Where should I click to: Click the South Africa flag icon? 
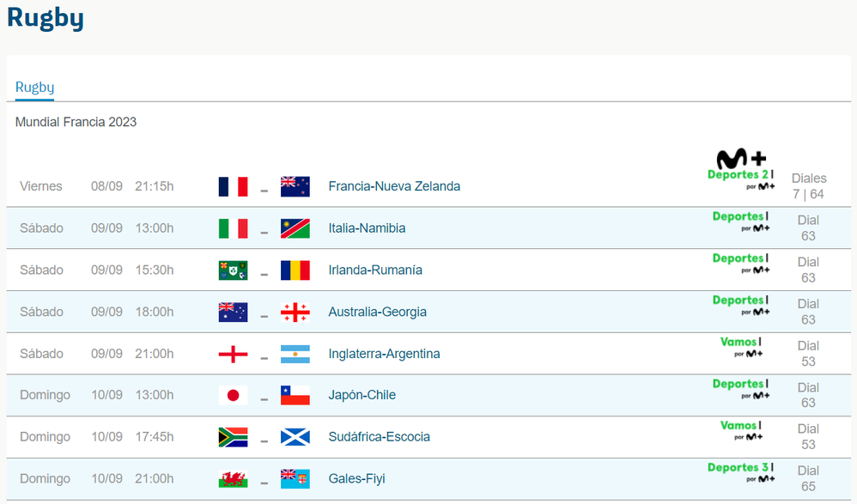coord(233,437)
